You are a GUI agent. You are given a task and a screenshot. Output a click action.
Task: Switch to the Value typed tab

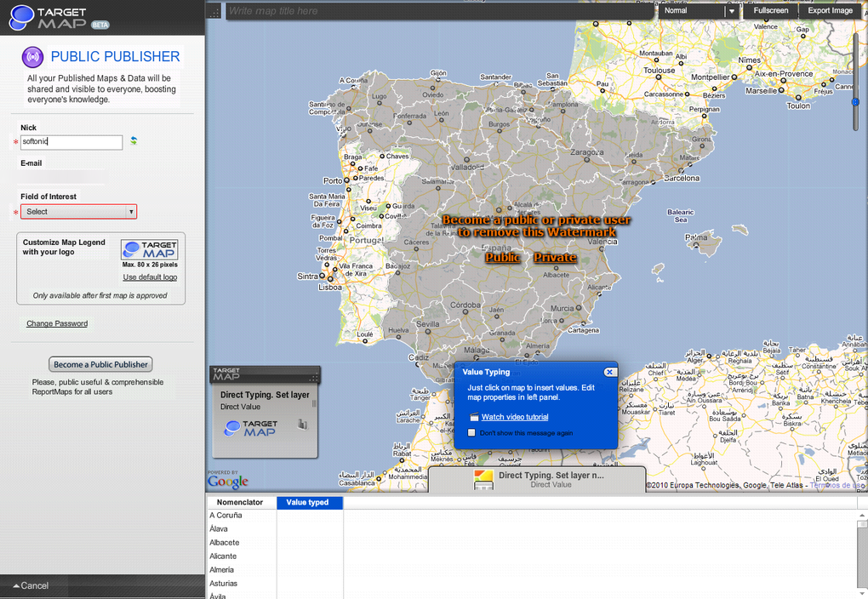pyautogui.click(x=309, y=502)
